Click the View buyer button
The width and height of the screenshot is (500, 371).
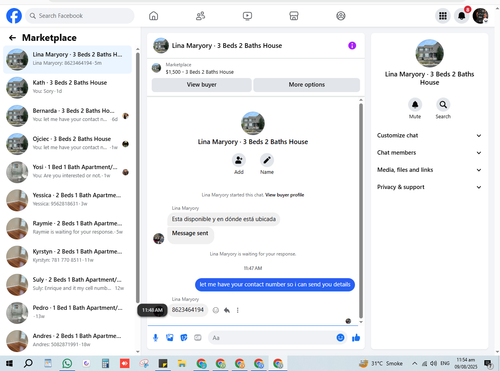202,85
